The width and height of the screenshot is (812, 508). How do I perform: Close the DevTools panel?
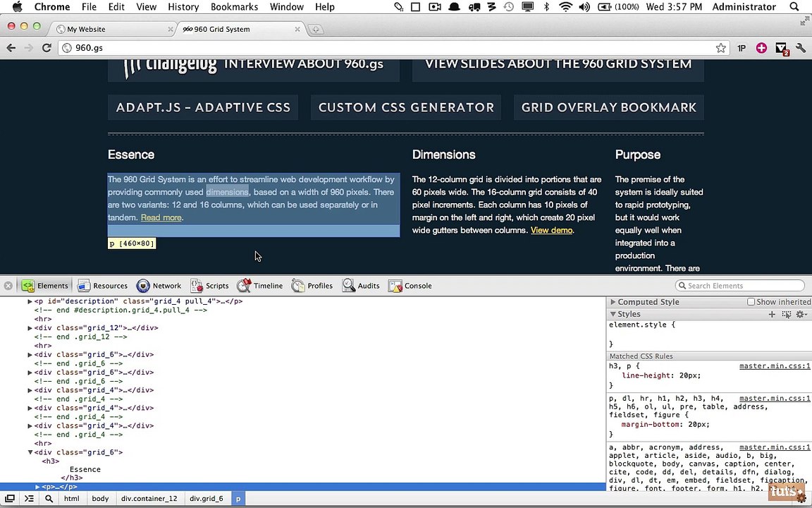(x=8, y=286)
